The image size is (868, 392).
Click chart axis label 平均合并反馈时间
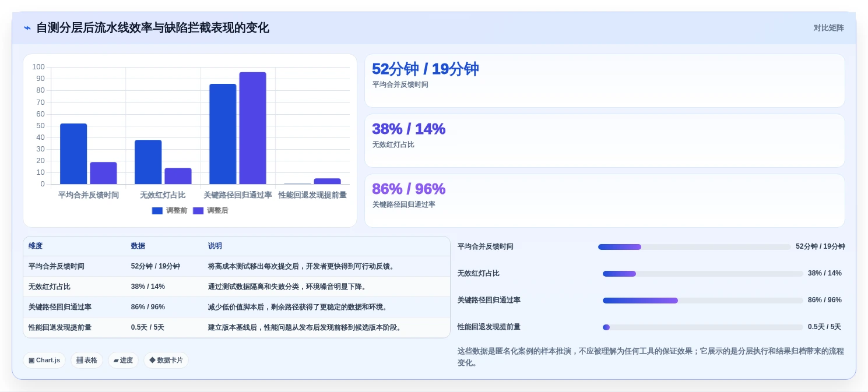pyautogui.click(x=89, y=195)
